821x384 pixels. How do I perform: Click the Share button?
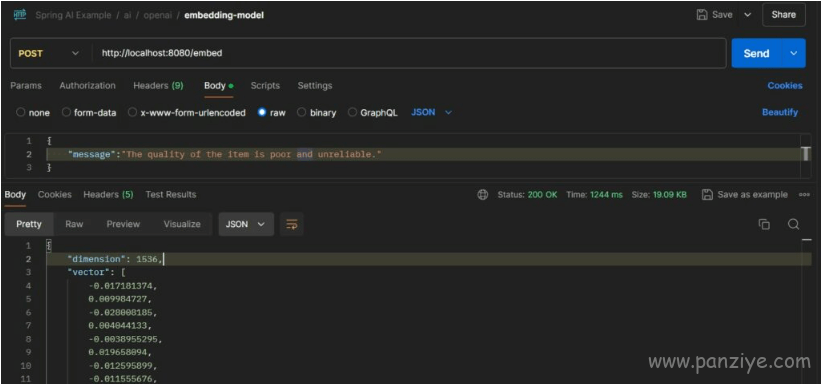click(x=783, y=15)
